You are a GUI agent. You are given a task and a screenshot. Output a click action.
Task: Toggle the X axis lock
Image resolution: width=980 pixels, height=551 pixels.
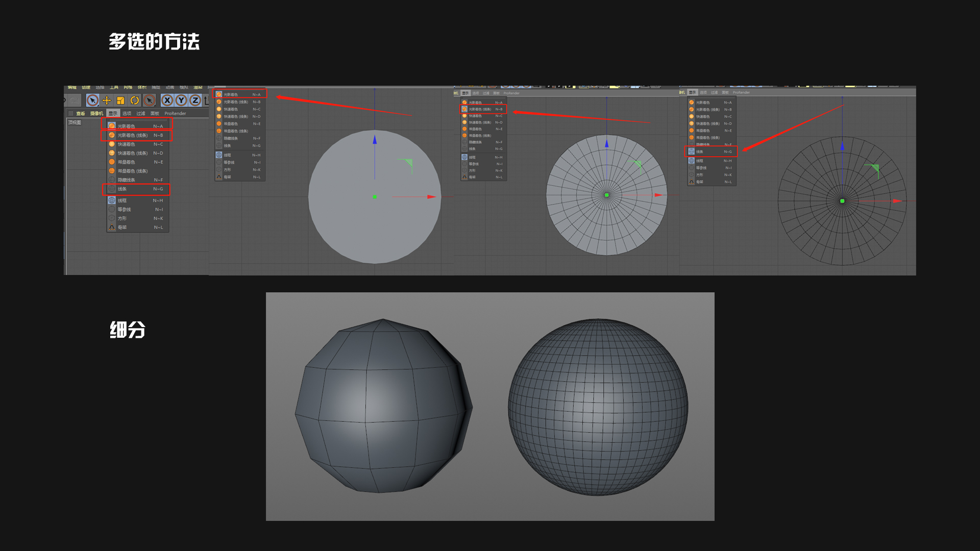pyautogui.click(x=167, y=101)
